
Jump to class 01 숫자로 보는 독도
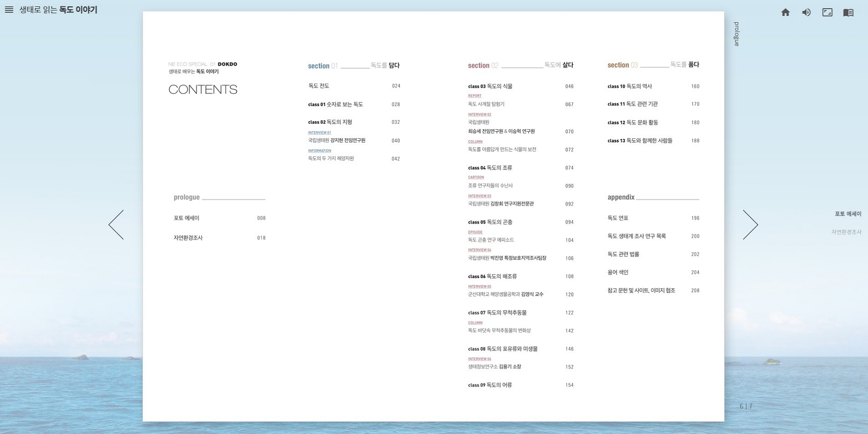tap(335, 105)
